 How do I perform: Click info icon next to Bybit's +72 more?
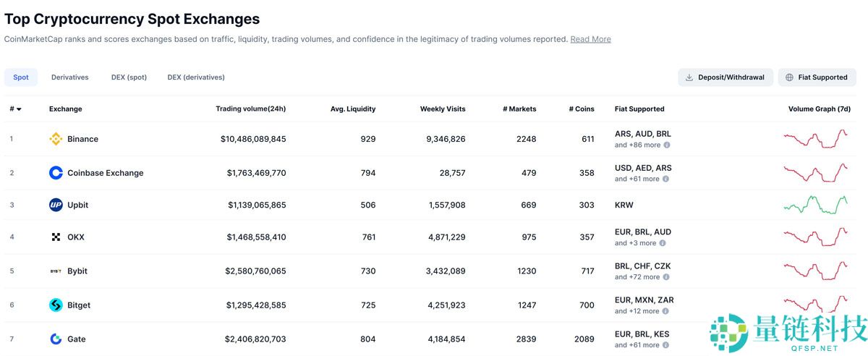666,276
